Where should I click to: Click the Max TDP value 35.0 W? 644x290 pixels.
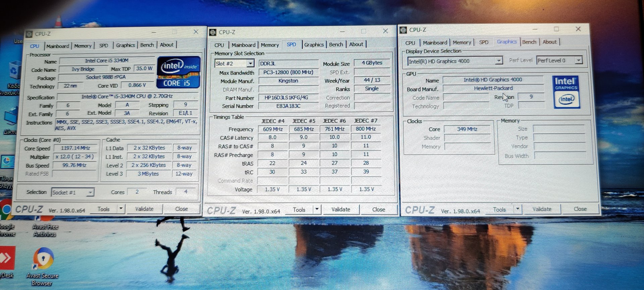pos(144,68)
